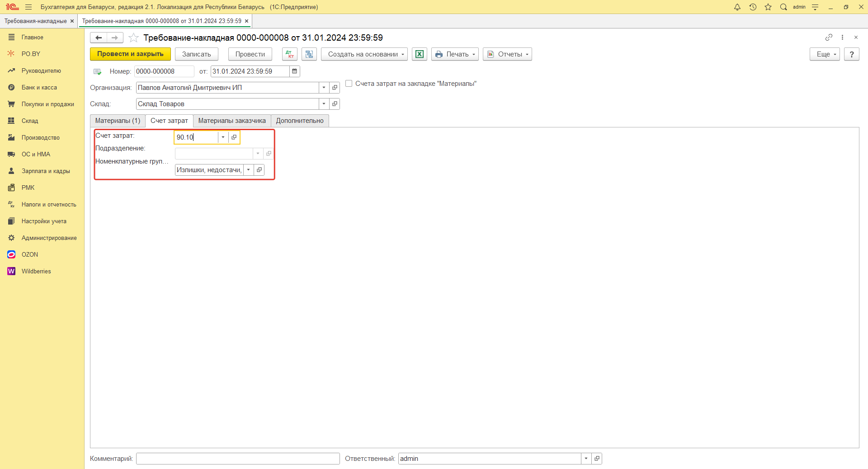Open Склад sidebar section
The height and width of the screenshot is (469, 868).
30,121
